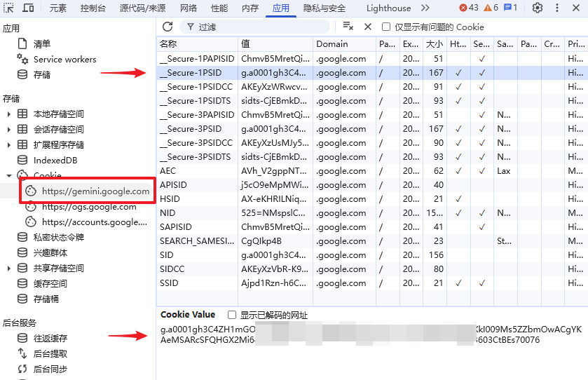Open DevTools settings gear
The height and width of the screenshot is (380, 588).
click(538, 8)
